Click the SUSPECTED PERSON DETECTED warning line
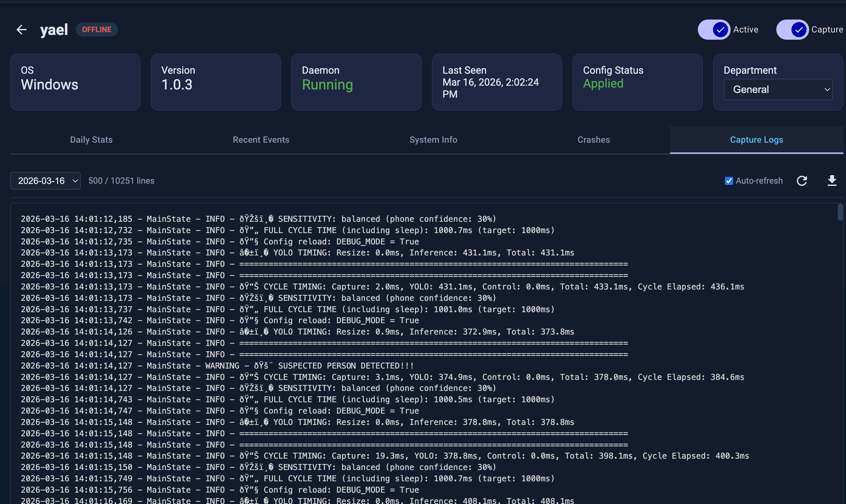846x504 pixels. pos(217,366)
